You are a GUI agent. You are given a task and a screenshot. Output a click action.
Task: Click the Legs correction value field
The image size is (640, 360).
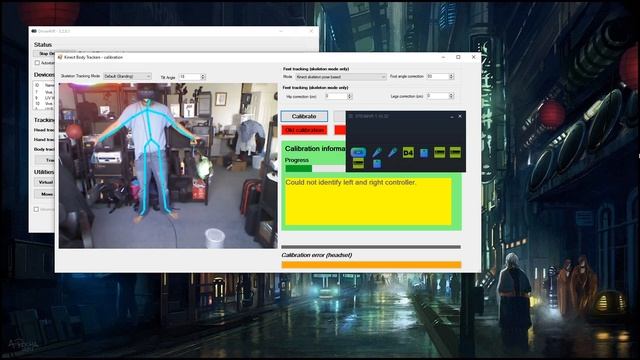click(x=437, y=96)
